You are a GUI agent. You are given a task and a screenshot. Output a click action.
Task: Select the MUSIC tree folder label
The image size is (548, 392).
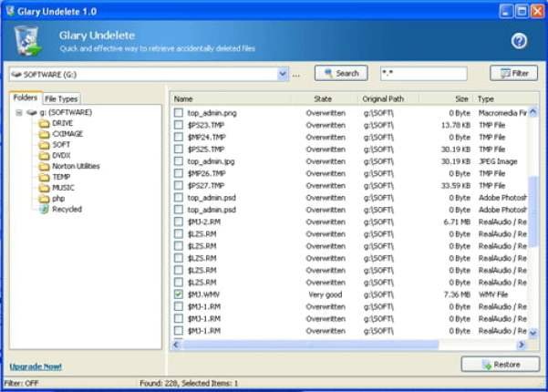(x=63, y=188)
